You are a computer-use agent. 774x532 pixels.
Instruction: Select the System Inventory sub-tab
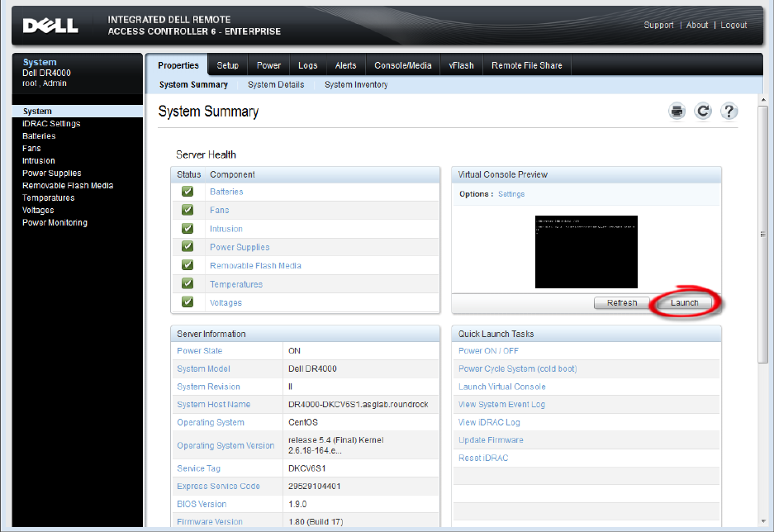[356, 85]
